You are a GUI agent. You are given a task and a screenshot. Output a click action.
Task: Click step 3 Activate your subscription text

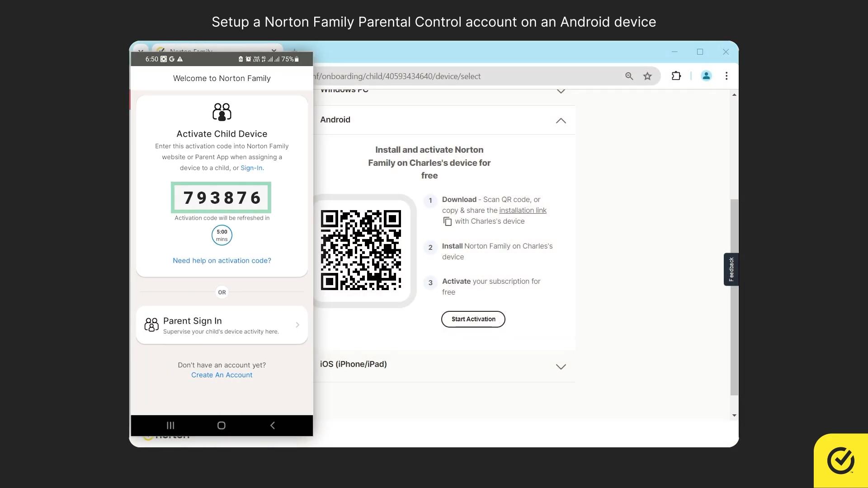491,287
